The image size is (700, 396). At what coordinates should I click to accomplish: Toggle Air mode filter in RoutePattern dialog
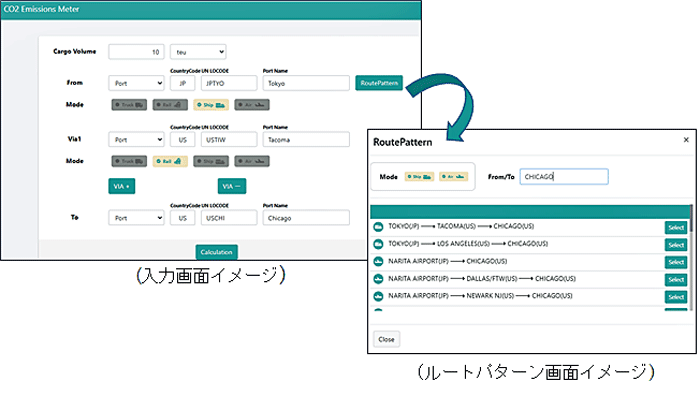pyautogui.click(x=454, y=177)
